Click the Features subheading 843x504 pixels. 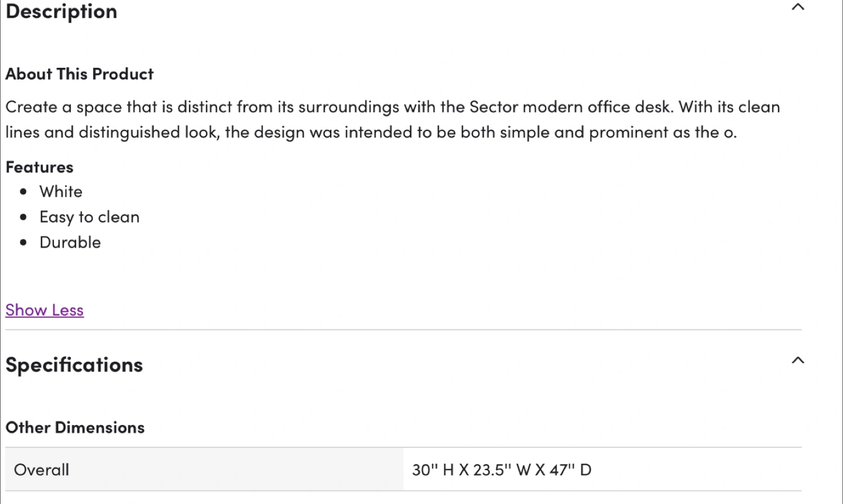pos(39,167)
